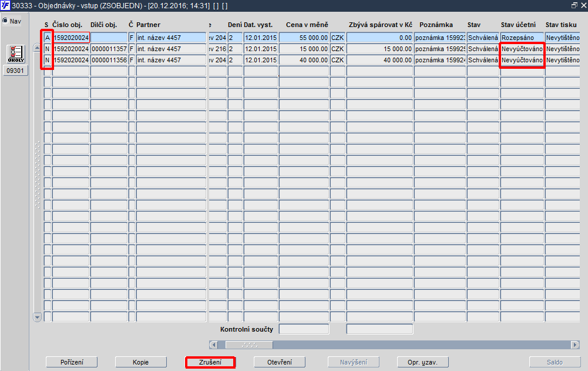Click the poznámka 15992 note in first row

[x=440, y=38]
